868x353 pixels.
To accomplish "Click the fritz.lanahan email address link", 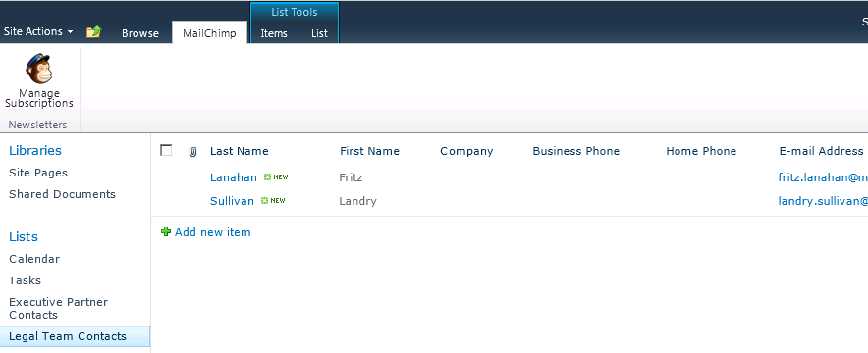I will click(823, 177).
